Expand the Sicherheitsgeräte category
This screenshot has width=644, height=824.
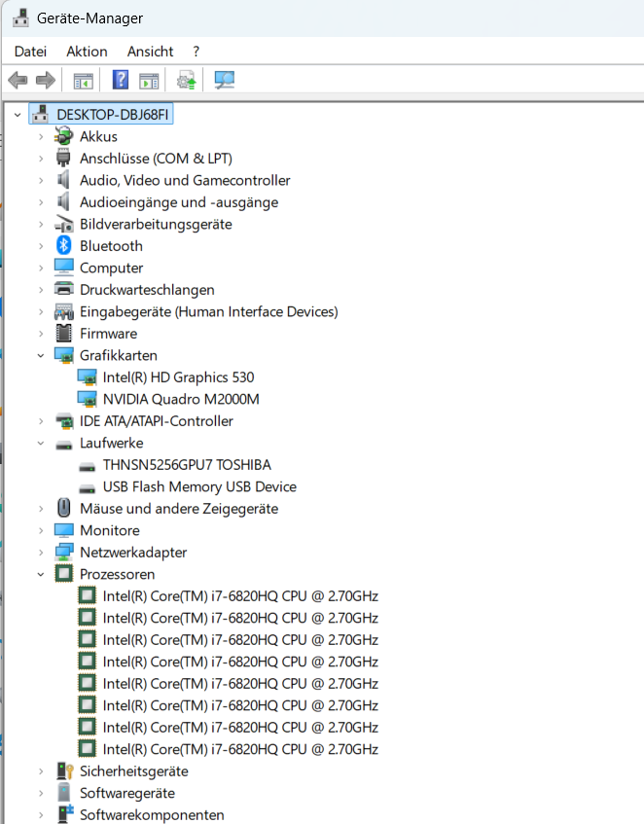tap(41, 771)
